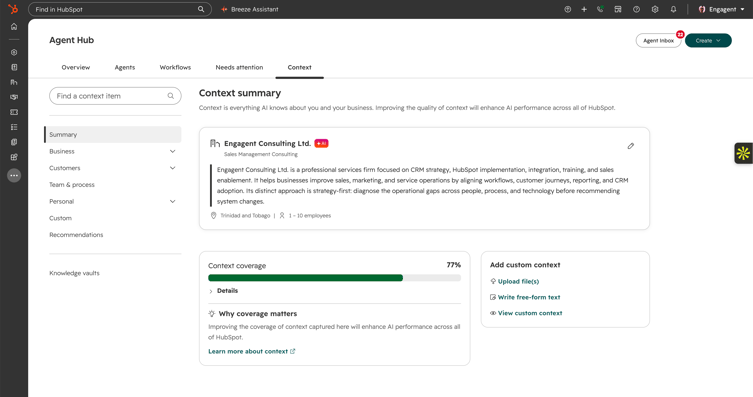Click the second sidebar icon below divider
The image size is (753, 397).
(x=14, y=67)
